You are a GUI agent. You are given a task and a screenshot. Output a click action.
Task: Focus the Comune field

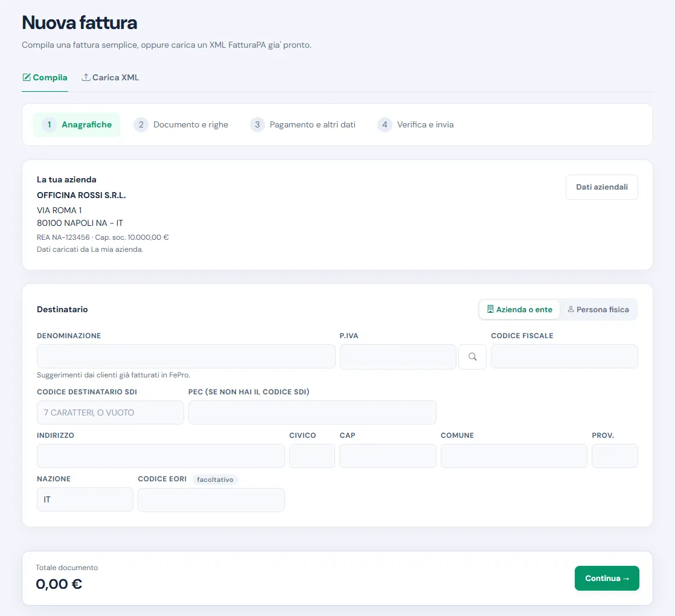tap(514, 456)
